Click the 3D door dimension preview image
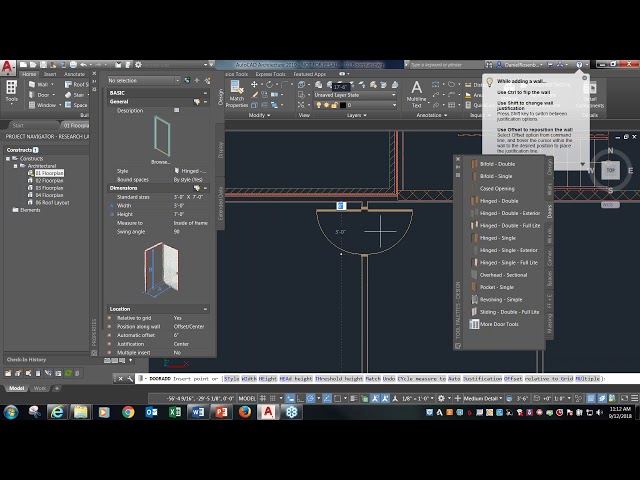 tap(161, 269)
